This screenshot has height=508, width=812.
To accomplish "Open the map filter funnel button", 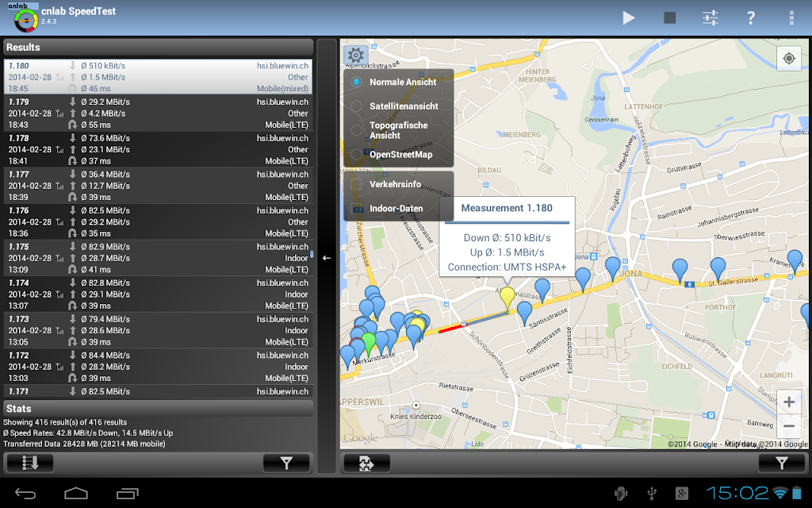I will point(782,463).
